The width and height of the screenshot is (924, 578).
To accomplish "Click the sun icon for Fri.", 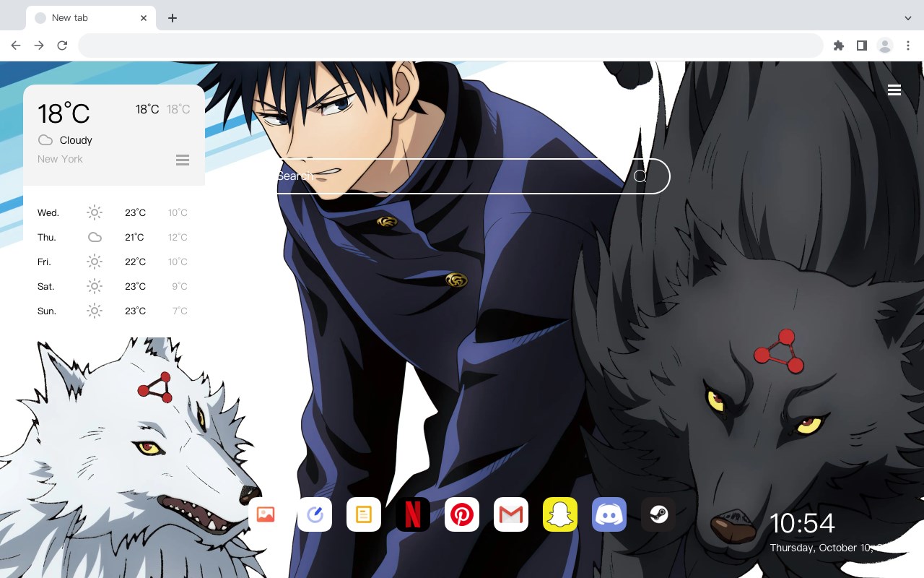I will pyautogui.click(x=95, y=262).
